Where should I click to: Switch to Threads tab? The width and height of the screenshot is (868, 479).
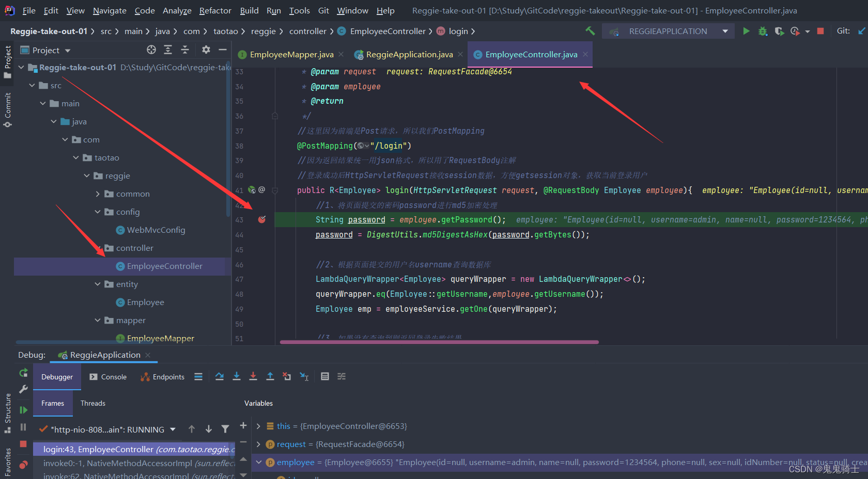[93, 403]
